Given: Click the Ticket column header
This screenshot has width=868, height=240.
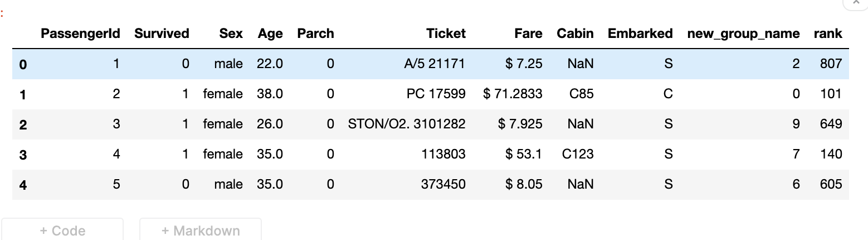Looking at the screenshot, I should tap(446, 33).
